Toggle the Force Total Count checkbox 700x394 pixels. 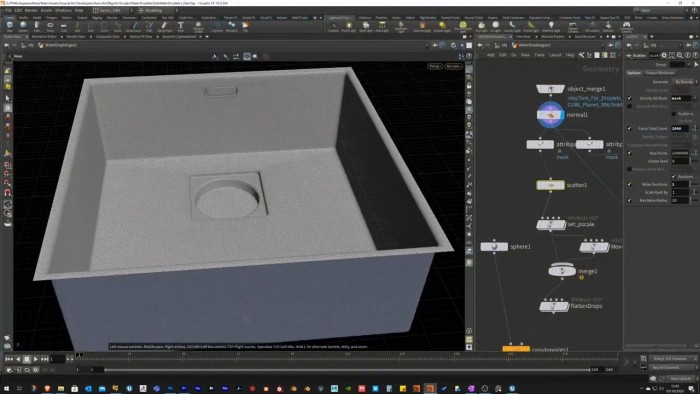(629, 129)
